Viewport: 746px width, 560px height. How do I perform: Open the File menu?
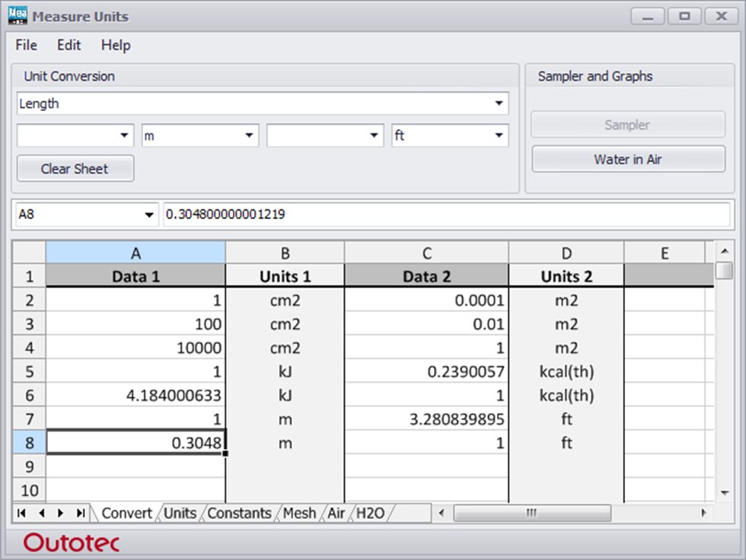point(25,46)
